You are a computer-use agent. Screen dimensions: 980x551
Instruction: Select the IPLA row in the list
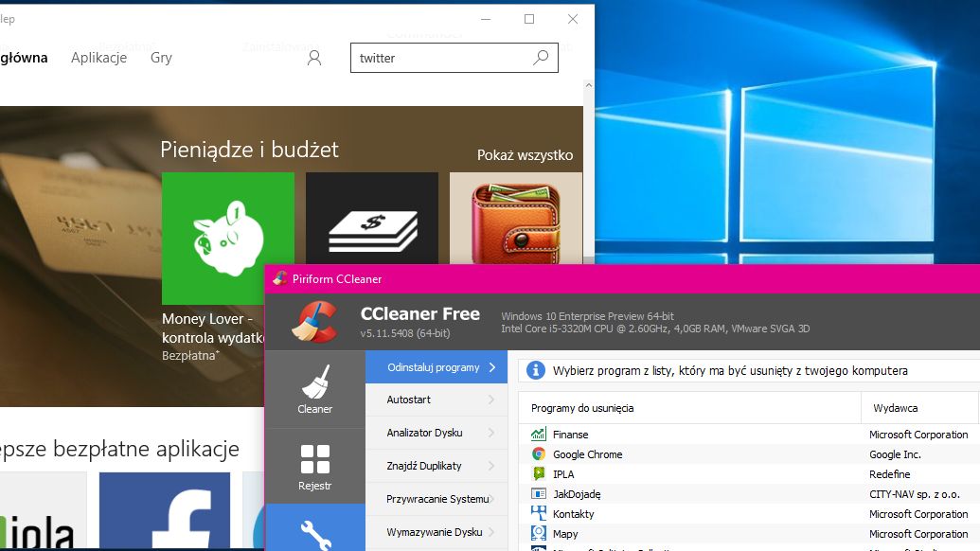coord(749,474)
